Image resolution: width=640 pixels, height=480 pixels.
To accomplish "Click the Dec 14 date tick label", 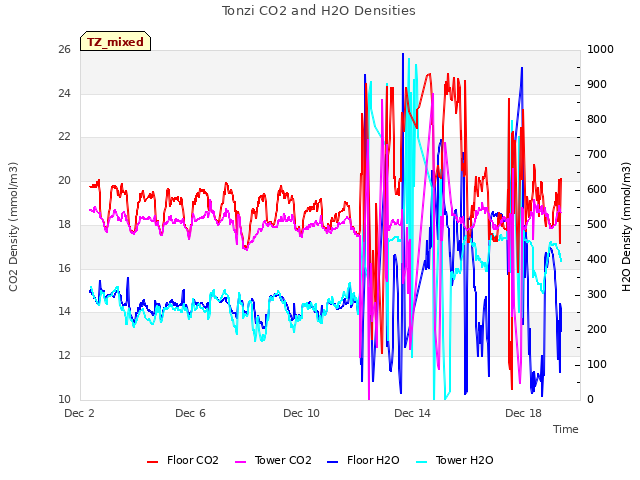I will point(412,413).
